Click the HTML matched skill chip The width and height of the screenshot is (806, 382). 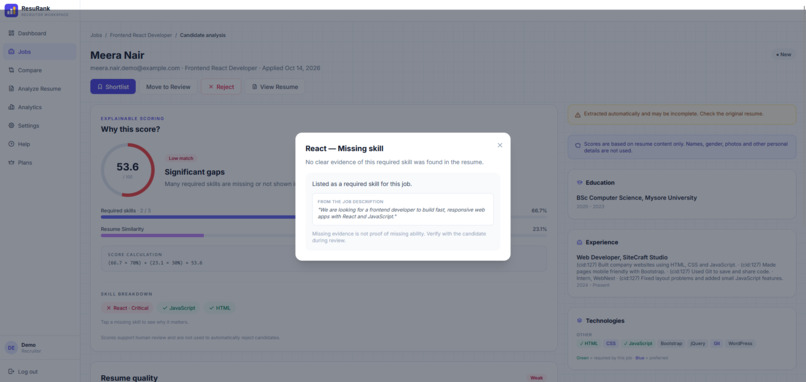click(219, 308)
